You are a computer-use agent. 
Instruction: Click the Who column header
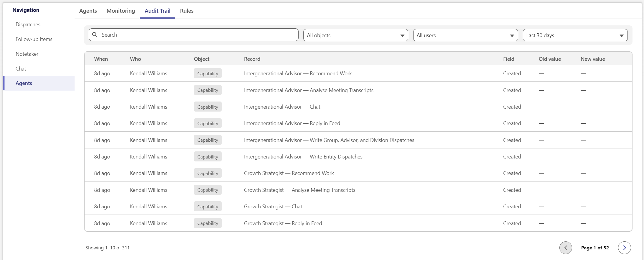tap(136, 59)
